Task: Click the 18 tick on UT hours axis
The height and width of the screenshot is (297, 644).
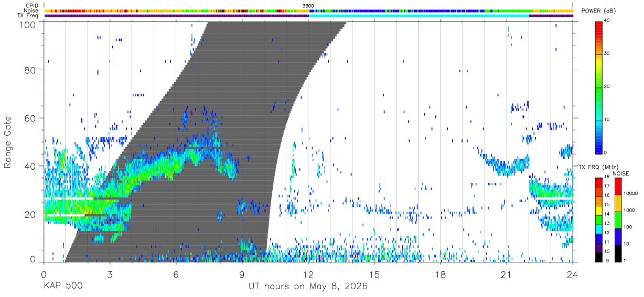Action: (441, 274)
